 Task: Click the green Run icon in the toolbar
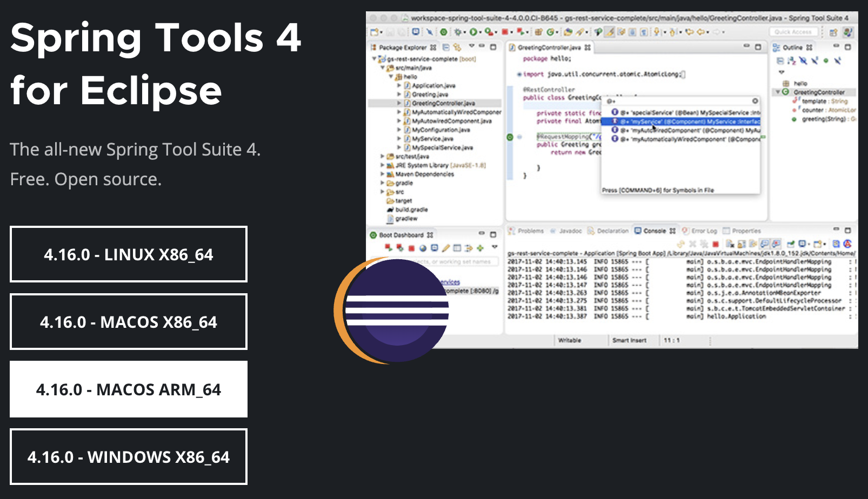[x=473, y=32]
